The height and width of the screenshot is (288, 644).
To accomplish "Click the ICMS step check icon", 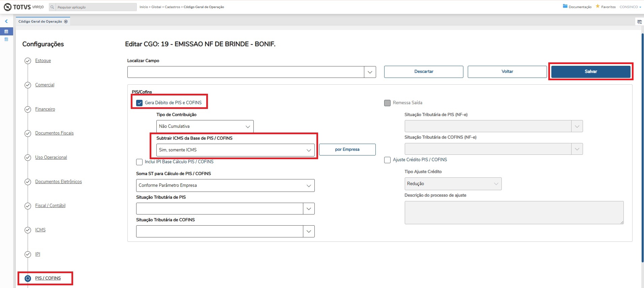I will pyautogui.click(x=28, y=230).
